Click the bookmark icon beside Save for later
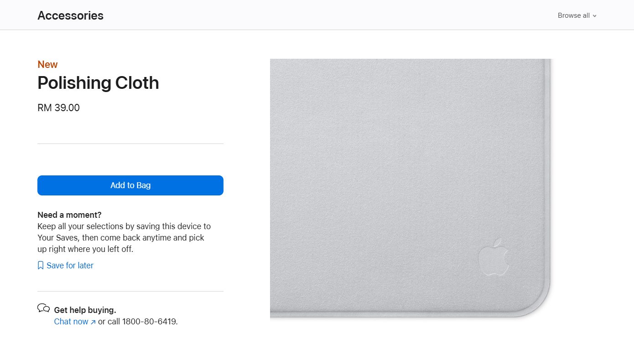Screen dimensions: 634x364 pos(41,265)
